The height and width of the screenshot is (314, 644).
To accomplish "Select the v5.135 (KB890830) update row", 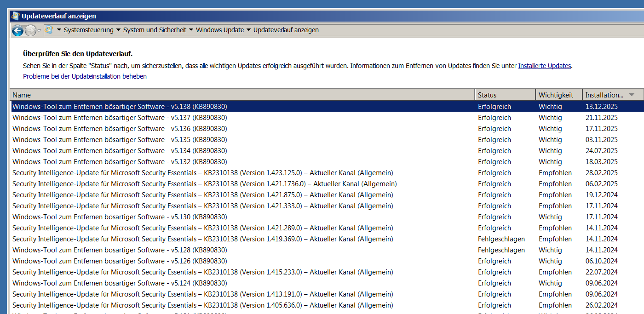I will pos(327,140).
